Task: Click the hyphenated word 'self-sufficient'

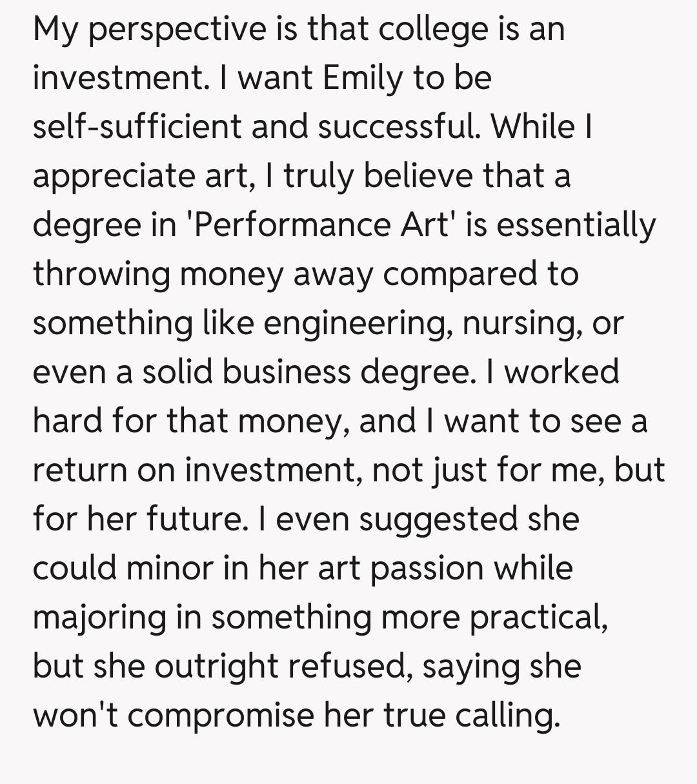Action: click(137, 126)
